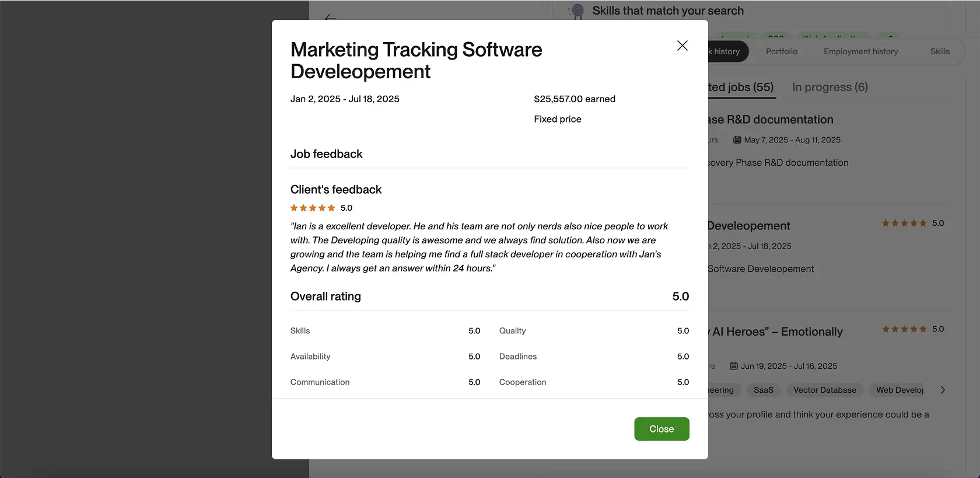The width and height of the screenshot is (980, 478).
Task: Click the Jan 2, 2025 - Jul 18, 2025 dates in dialog
Action: (x=345, y=99)
